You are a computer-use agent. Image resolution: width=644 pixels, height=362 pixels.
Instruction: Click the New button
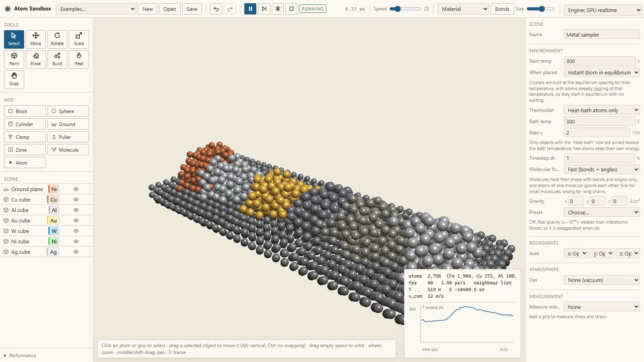(x=148, y=9)
